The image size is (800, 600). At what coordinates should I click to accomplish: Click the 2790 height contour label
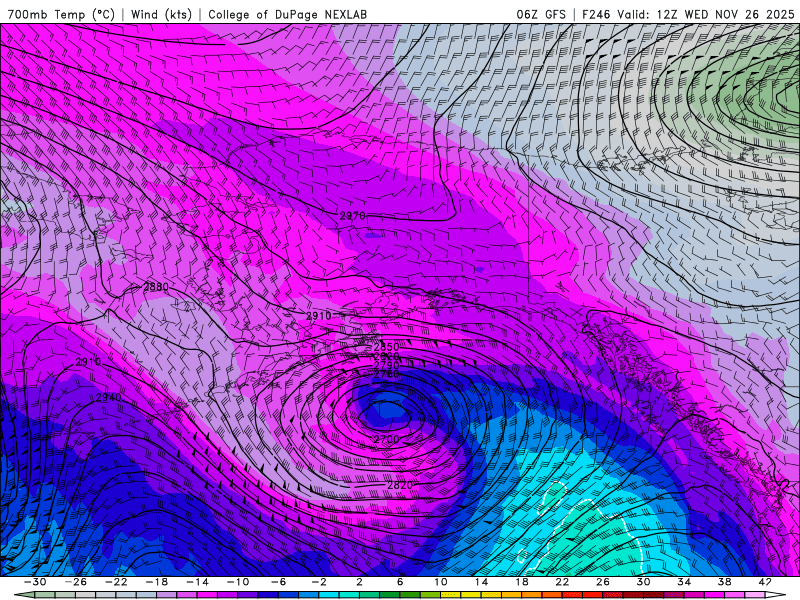click(x=386, y=365)
